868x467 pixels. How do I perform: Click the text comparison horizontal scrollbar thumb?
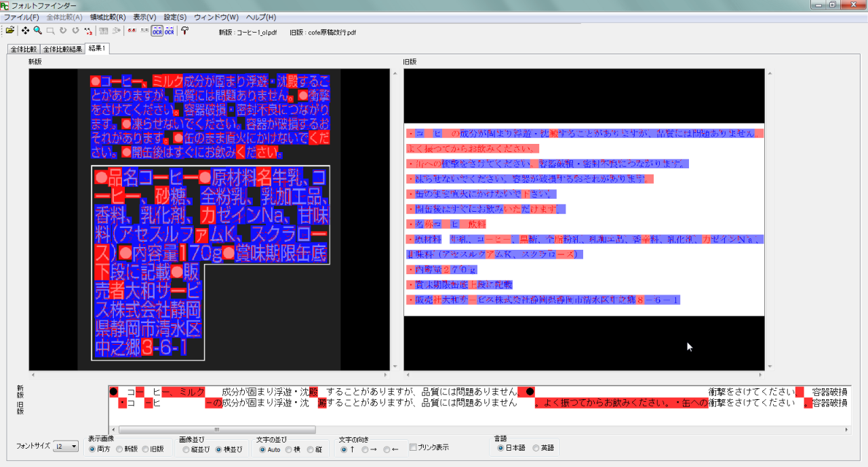click(217, 430)
